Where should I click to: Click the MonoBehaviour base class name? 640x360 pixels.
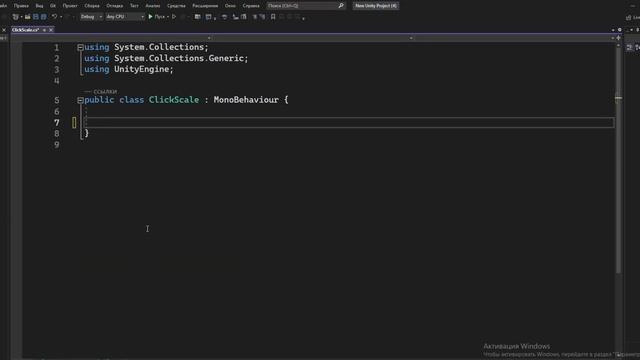pos(246,100)
